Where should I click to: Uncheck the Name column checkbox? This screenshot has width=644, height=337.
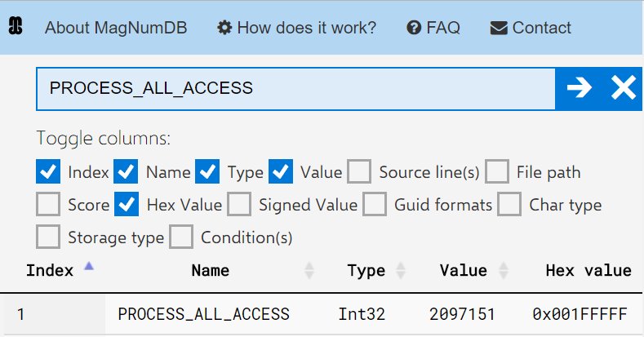126,171
